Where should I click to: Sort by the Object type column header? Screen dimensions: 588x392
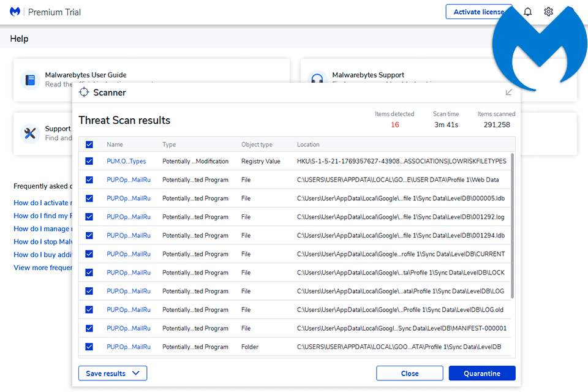pyautogui.click(x=257, y=145)
